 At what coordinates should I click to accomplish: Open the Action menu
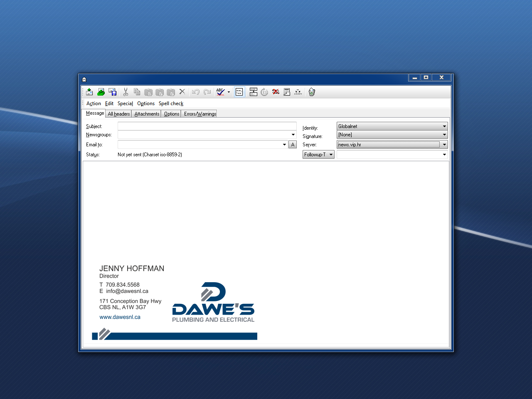pos(94,103)
